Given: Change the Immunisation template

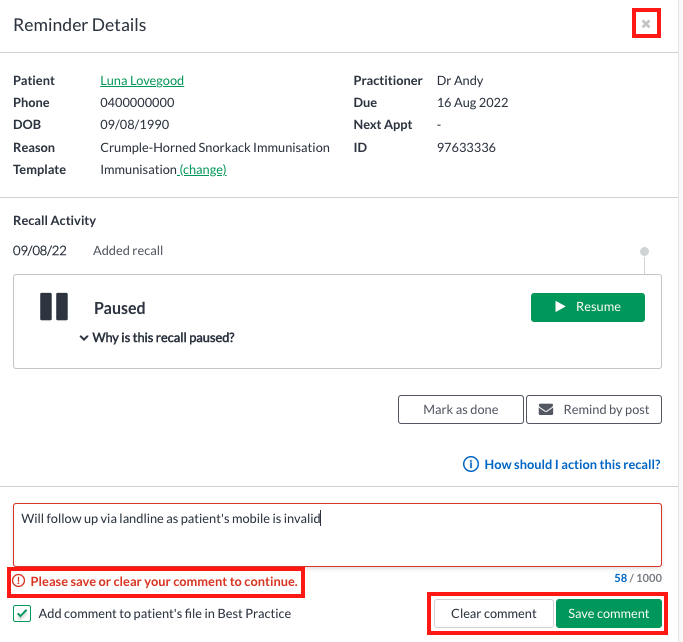Looking at the screenshot, I should tap(203, 169).
